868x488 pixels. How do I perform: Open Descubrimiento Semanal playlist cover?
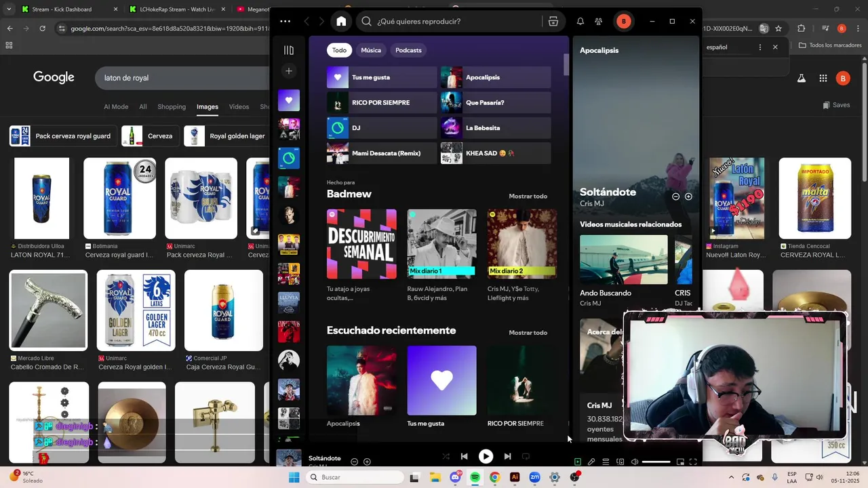pyautogui.click(x=361, y=244)
